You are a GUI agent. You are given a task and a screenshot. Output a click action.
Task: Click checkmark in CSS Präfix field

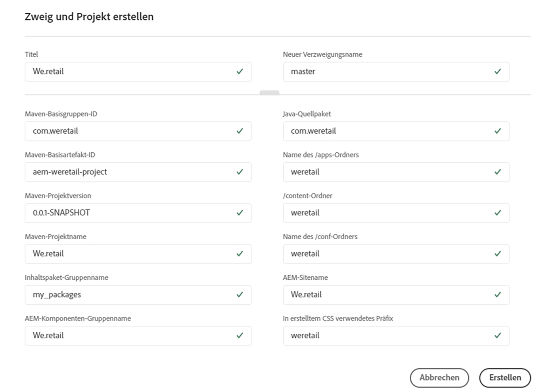(x=498, y=336)
